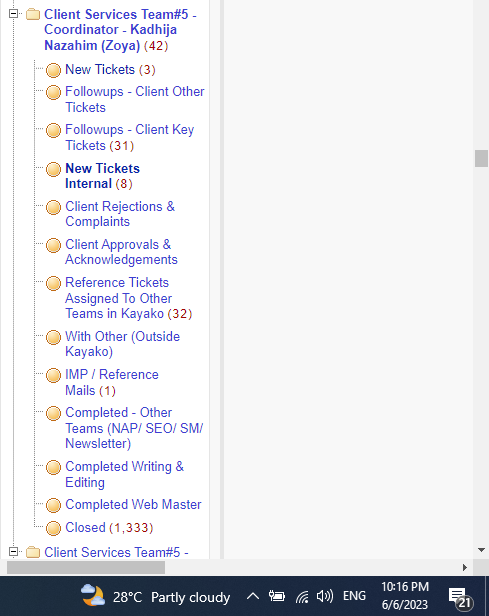
Task: Open Completed - Other Teams (NAP/ SEO/ SM/ Newsletter)
Action: pyautogui.click(x=134, y=428)
